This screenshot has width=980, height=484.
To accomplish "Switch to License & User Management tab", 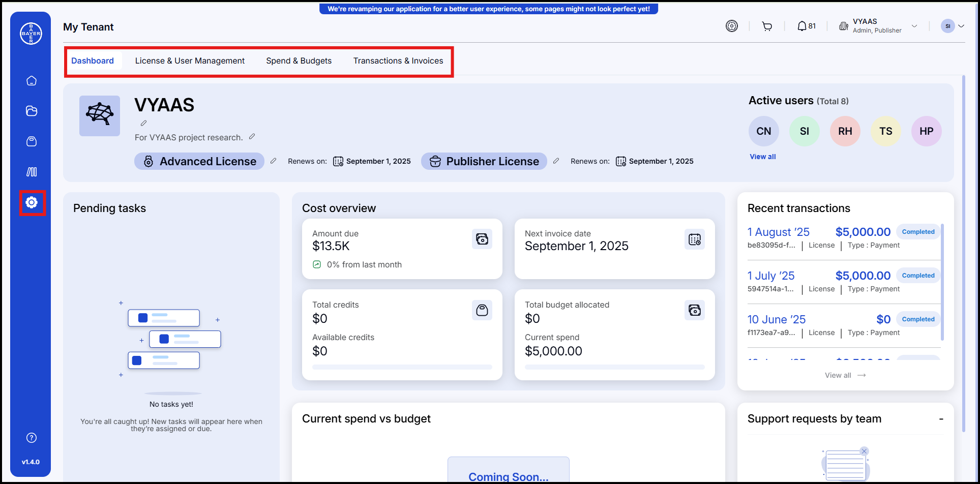I will (190, 60).
